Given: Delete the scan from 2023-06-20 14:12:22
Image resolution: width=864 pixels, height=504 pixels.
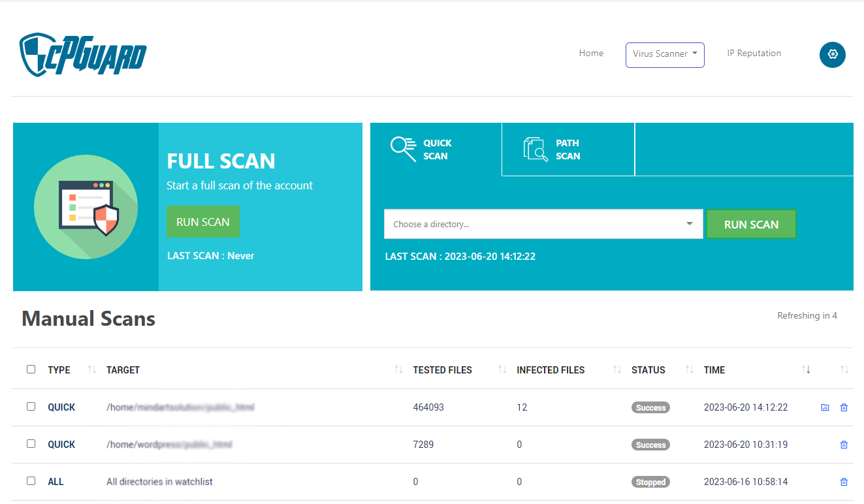Looking at the screenshot, I should point(844,407).
